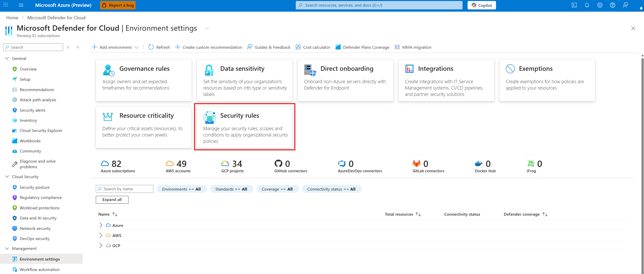Expand the AWS environment row
Screen dimensions: 644x274
pos(101,235)
